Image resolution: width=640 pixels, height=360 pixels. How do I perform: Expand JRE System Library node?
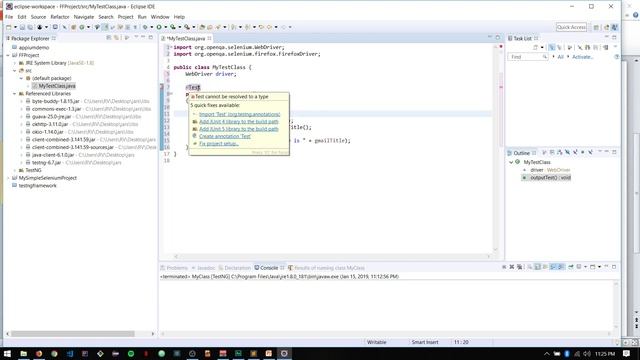15,63
